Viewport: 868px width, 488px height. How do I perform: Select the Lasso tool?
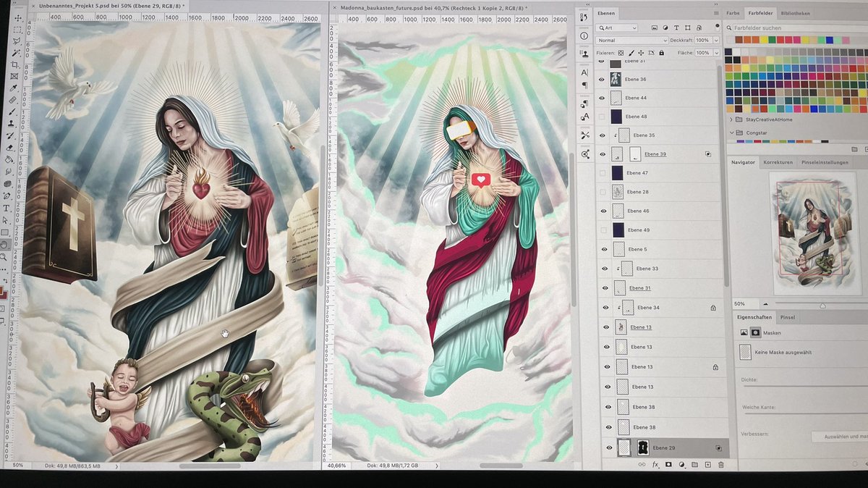coord(17,41)
